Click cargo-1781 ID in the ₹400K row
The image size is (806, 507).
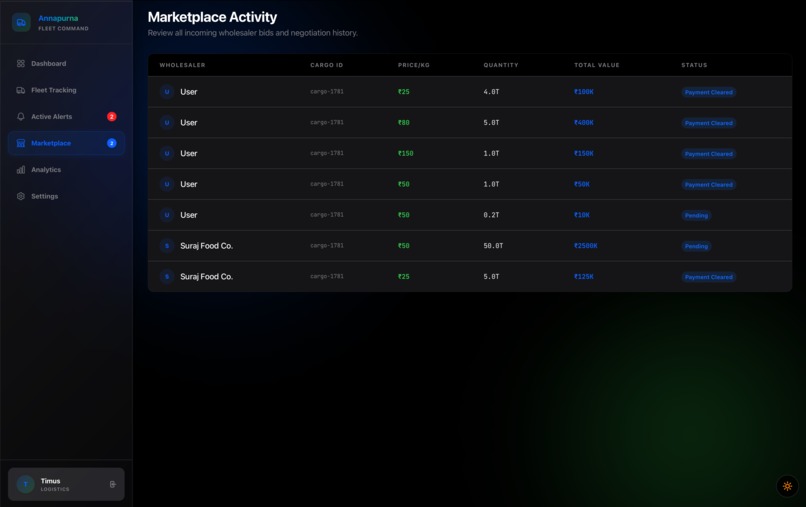(x=326, y=122)
